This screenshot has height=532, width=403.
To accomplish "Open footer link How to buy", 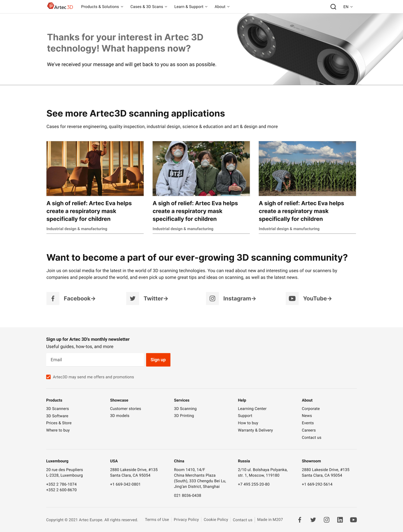I will 248,423.
